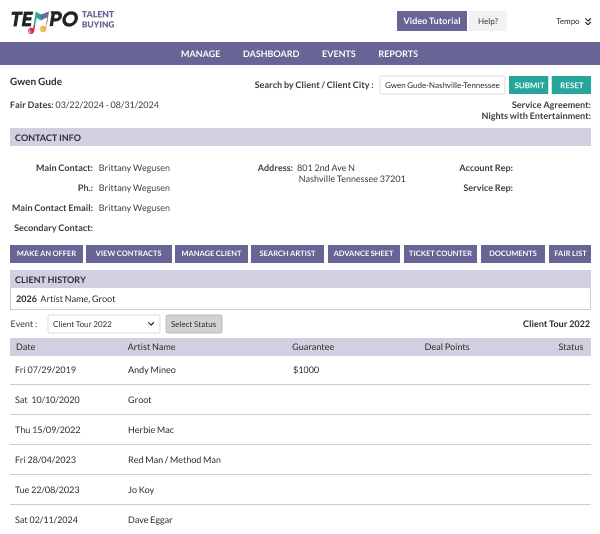Open the Fair List
600x534 pixels.
570,253
